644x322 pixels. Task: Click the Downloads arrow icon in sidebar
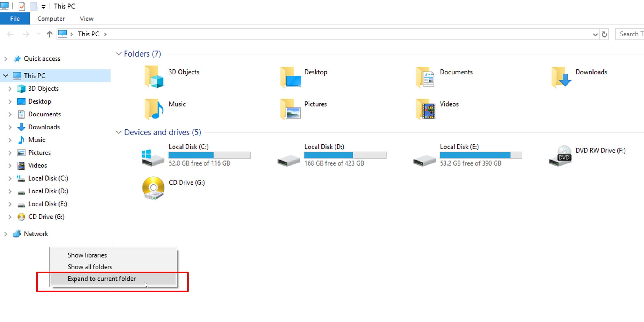(21, 127)
